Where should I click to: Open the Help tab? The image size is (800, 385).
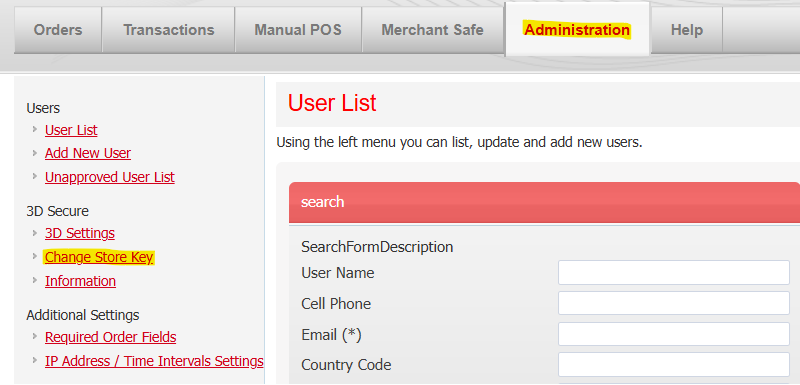(687, 30)
